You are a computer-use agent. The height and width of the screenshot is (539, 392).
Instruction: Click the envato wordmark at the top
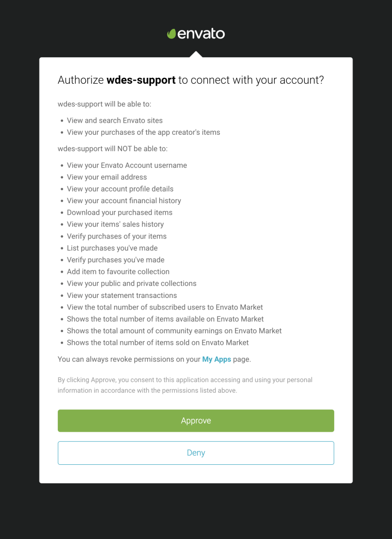point(201,34)
